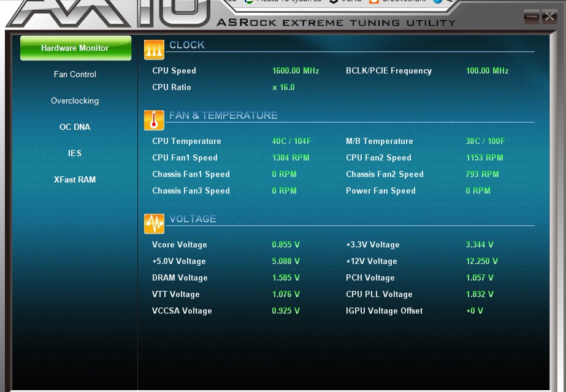
Task: Click the +12V Voltage value 12.250 V
Action: point(482,261)
